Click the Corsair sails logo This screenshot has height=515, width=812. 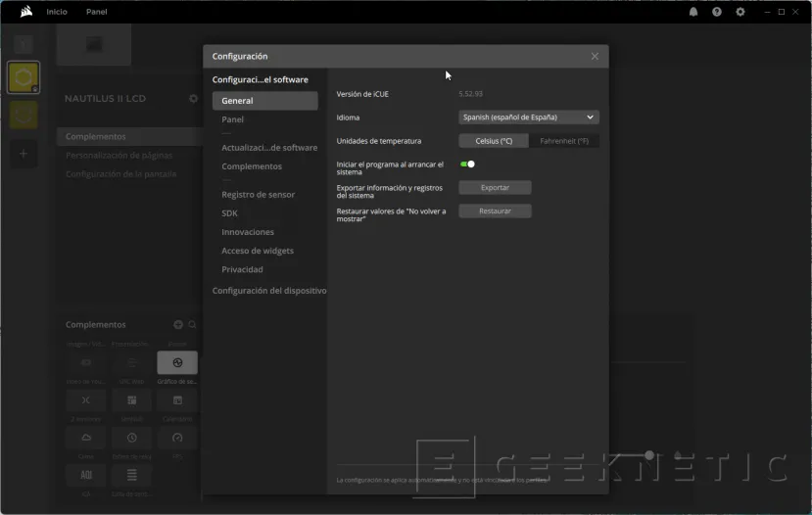click(25, 12)
